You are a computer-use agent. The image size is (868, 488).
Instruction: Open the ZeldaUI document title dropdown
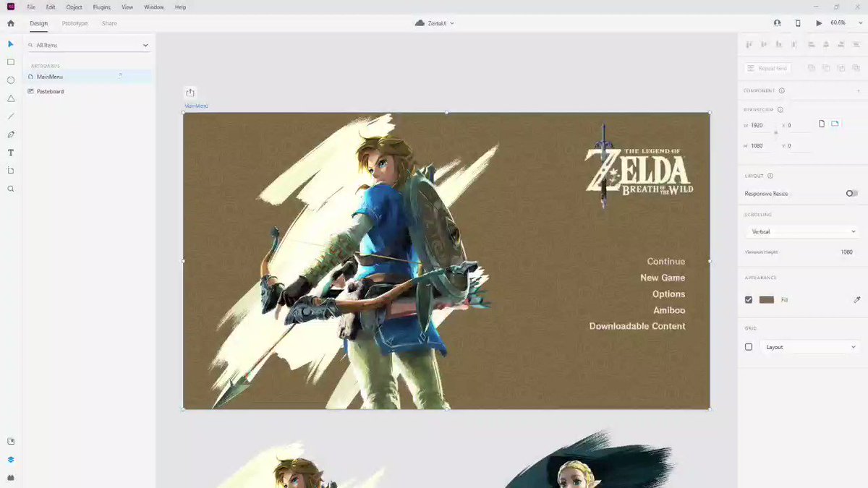point(435,23)
